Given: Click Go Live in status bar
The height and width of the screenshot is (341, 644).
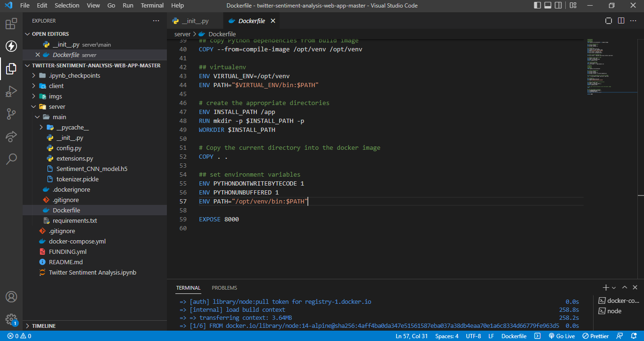Looking at the screenshot, I should pyautogui.click(x=561, y=336).
